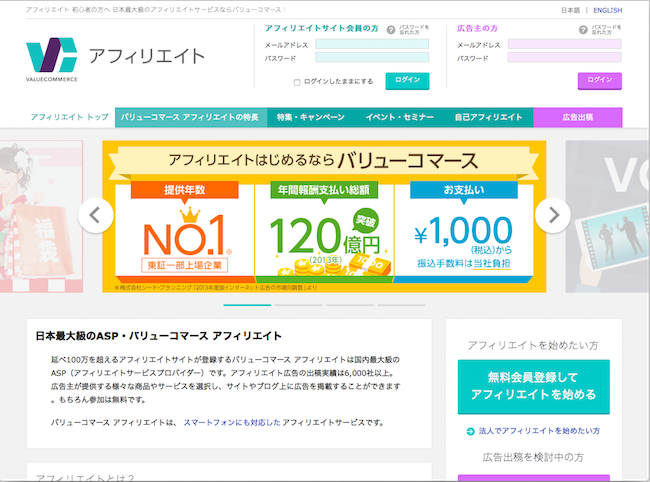Click help icon beside advertiser heading
Viewport: 650px width, 482px height.
(583, 30)
